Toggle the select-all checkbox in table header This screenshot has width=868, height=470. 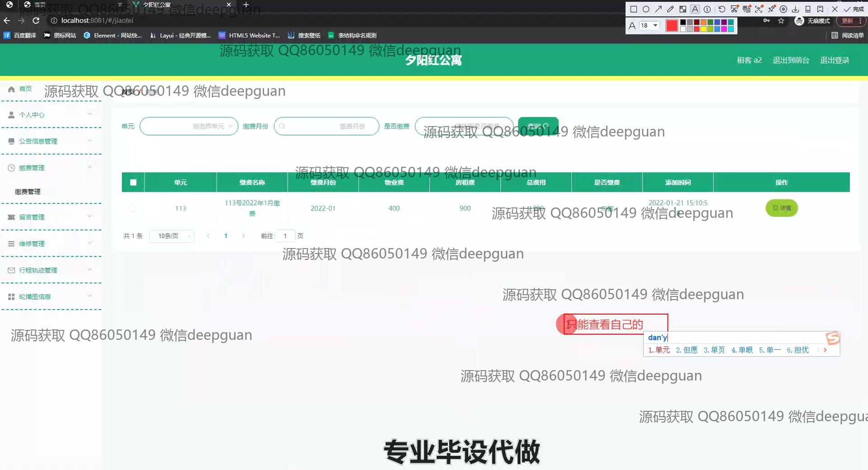[133, 183]
